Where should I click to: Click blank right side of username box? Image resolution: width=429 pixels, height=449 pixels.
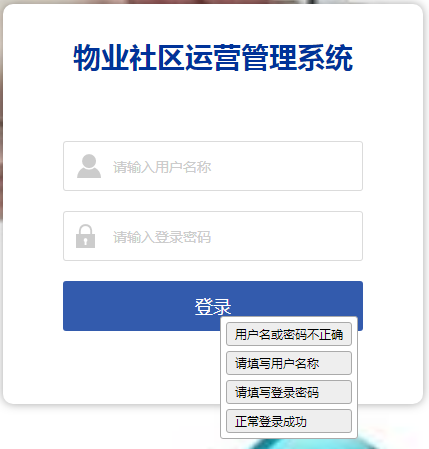(x=293, y=166)
